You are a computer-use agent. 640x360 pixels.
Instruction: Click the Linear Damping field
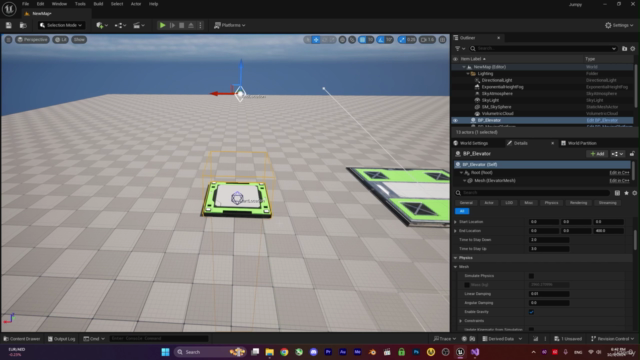click(549, 294)
